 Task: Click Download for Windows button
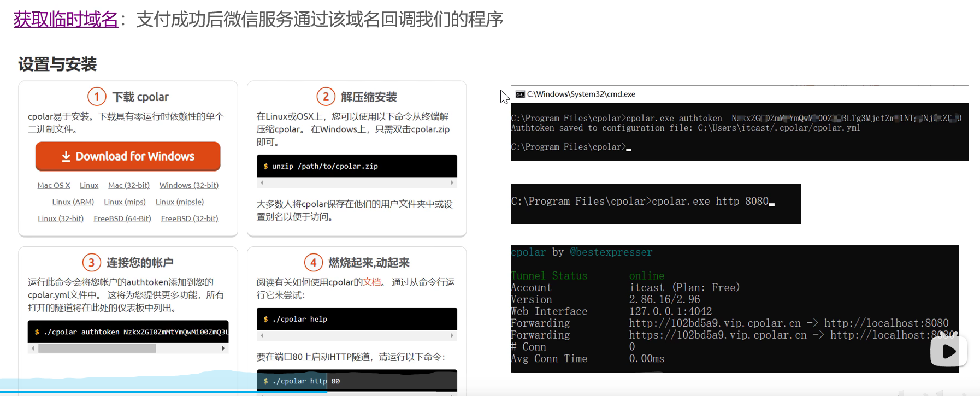tap(128, 156)
